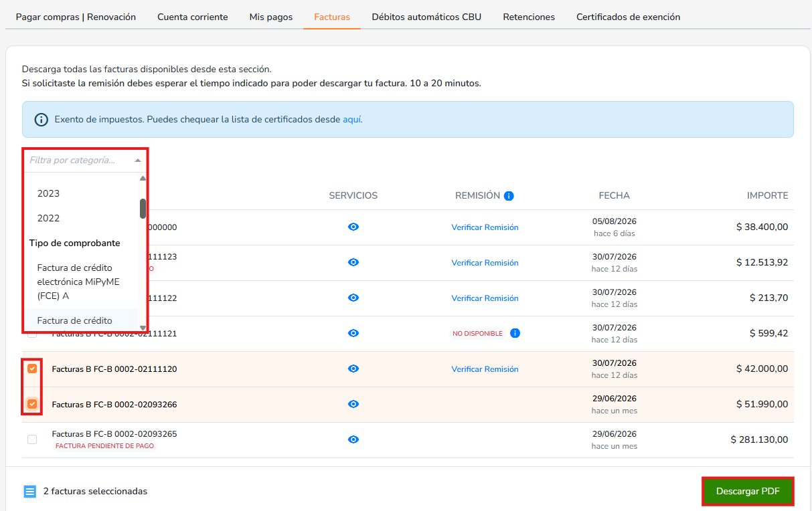
Task: Collapse the Filtra por categoría dropdown arrow
Action: pyautogui.click(x=138, y=161)
